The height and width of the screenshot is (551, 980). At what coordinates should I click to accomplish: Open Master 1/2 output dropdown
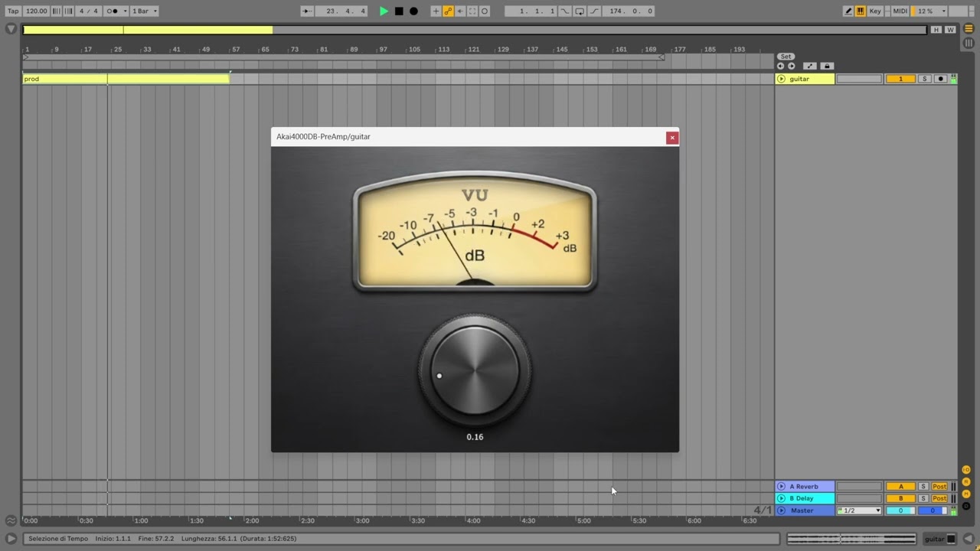[859, 510]
